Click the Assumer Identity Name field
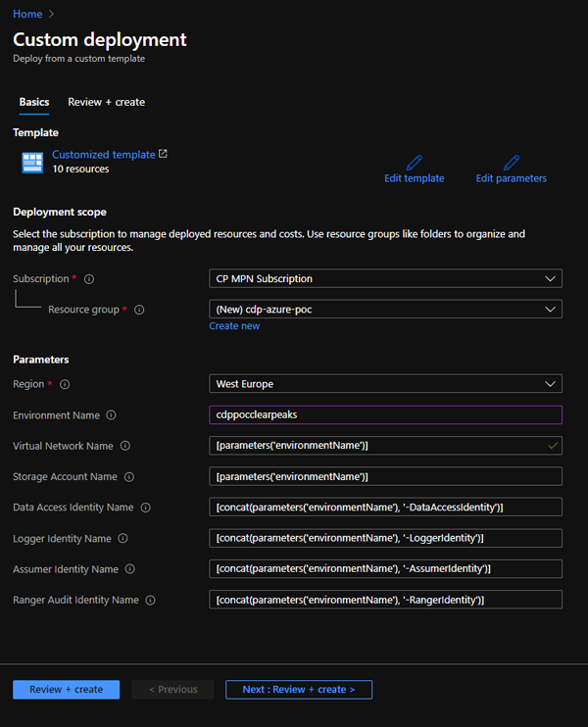This screenshot has width=588, height=727. tap(385, 569)
